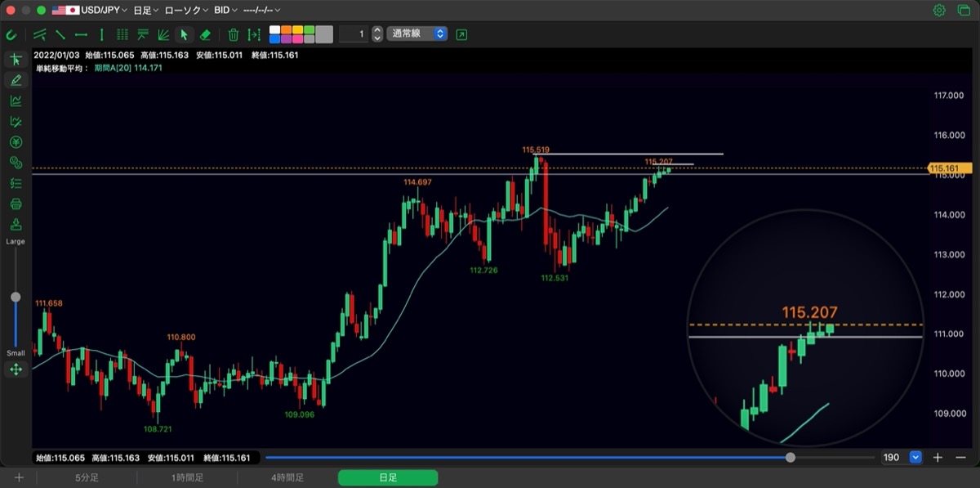This screenshot has height=488, width=980.
Task: Pick the orange color swatch
Action: tap(287, 29)
